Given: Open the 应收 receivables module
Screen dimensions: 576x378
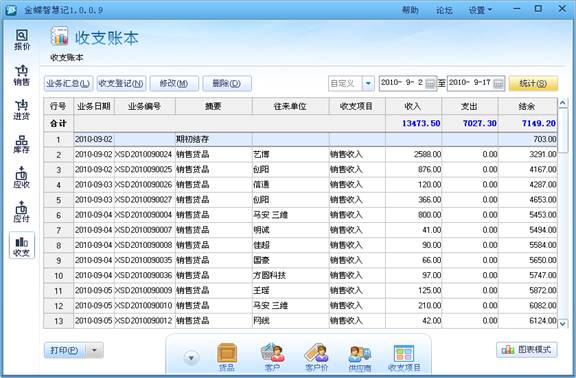Looking at the screenshot, I should point(22,178).
